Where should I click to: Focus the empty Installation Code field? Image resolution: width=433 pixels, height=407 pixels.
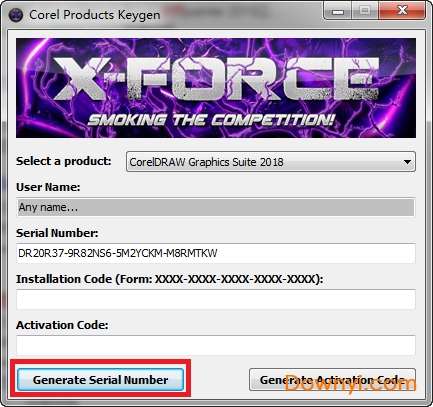(x=216, y=299)
